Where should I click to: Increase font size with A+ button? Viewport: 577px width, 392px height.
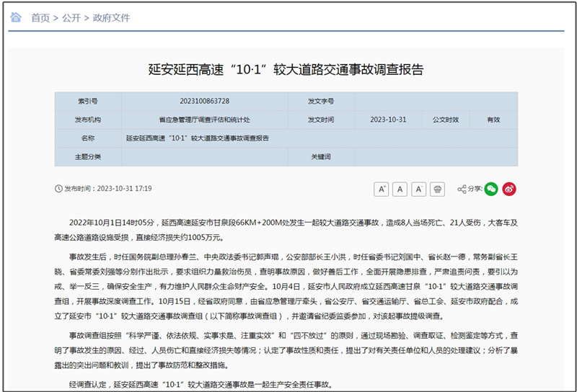382,189
